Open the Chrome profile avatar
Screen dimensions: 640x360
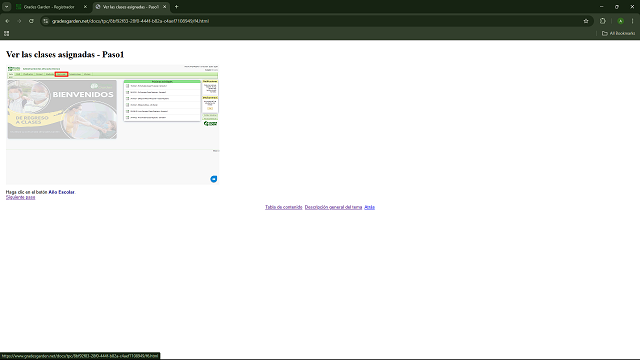coord(620,21)
